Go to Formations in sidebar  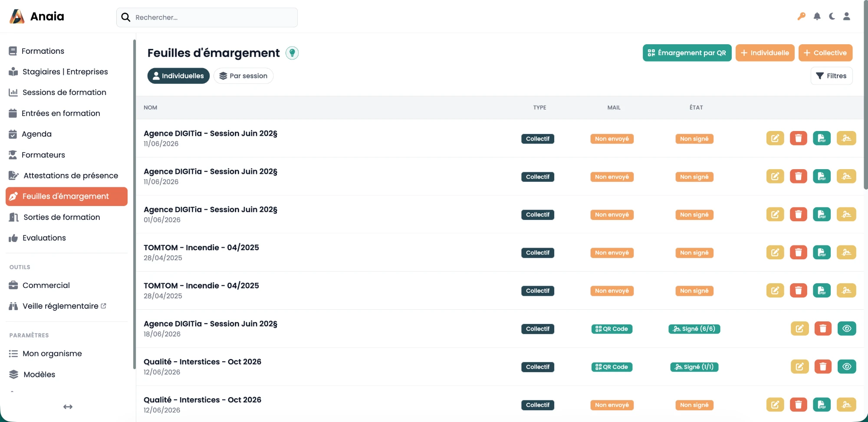tap(67, 51)
